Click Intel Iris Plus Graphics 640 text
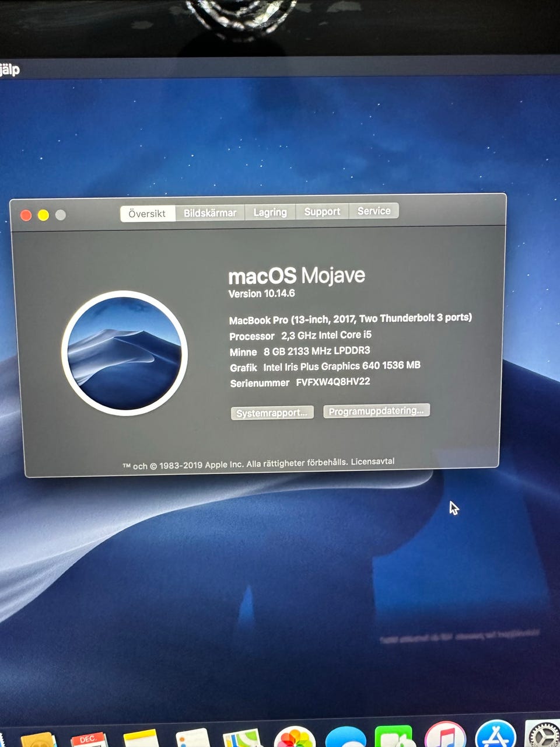The height and width of the screenshot is (747, 560). [x=321, y=366]
